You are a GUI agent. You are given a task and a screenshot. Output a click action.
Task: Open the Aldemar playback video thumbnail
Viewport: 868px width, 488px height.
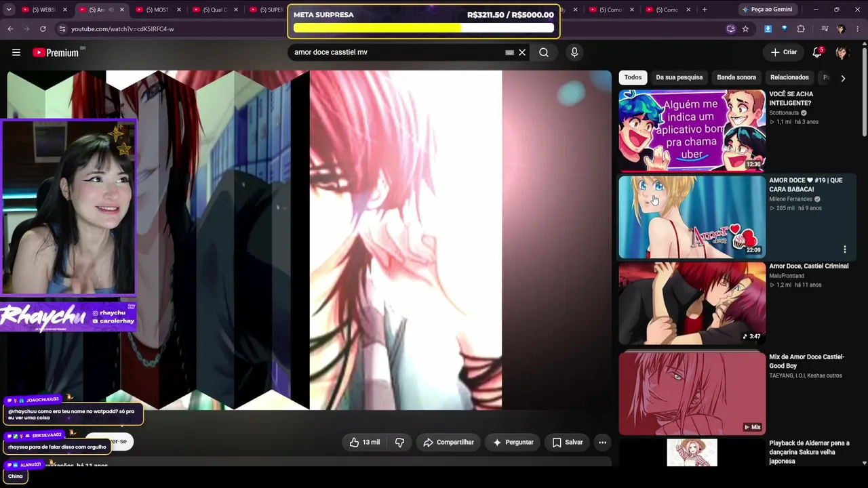point(692,452)
